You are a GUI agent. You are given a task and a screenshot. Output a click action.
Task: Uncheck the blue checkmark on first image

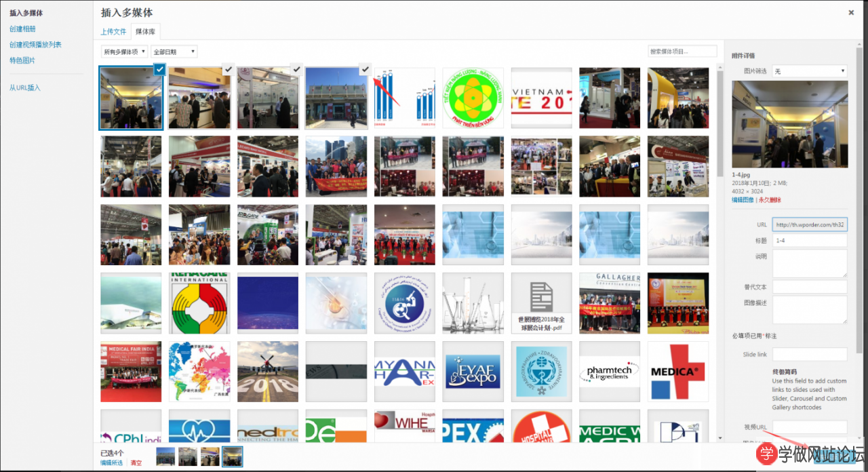click(159, 68)
